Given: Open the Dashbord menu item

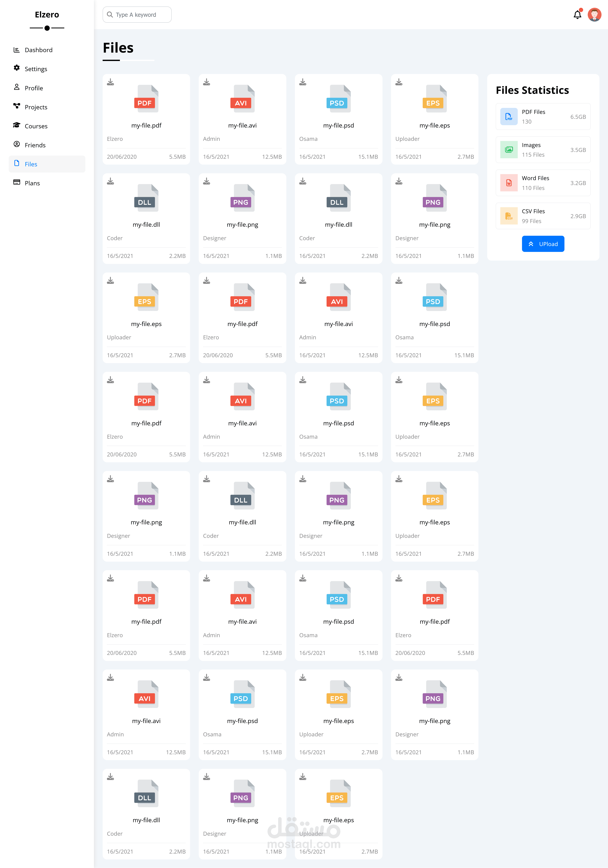Looking at the screenshot, I should click(x=38, y=50).
